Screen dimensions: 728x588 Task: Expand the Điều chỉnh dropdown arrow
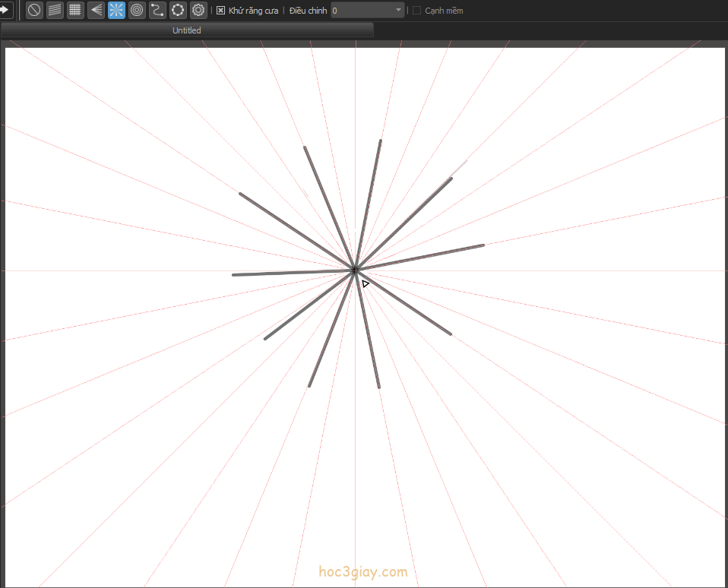399,11
